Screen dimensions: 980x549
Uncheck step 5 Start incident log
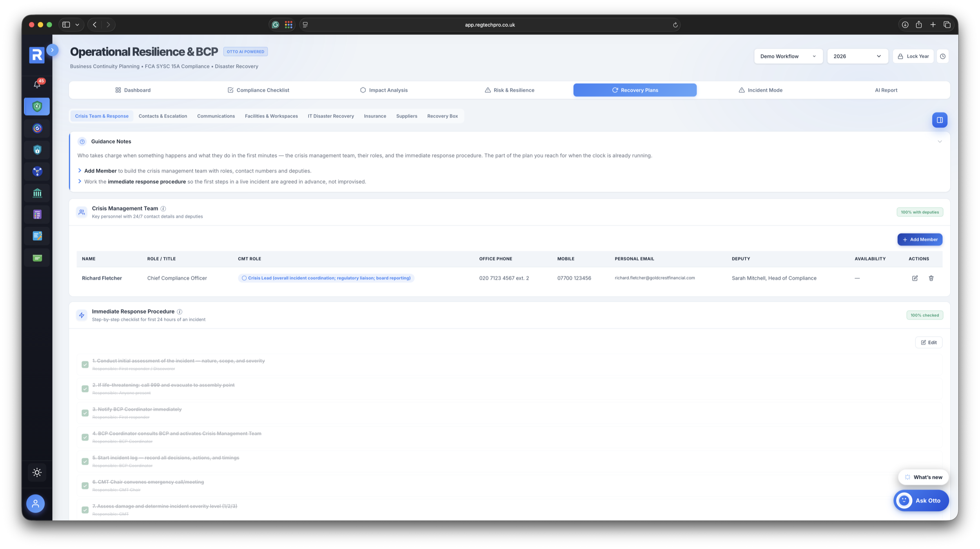pos(85,461)
